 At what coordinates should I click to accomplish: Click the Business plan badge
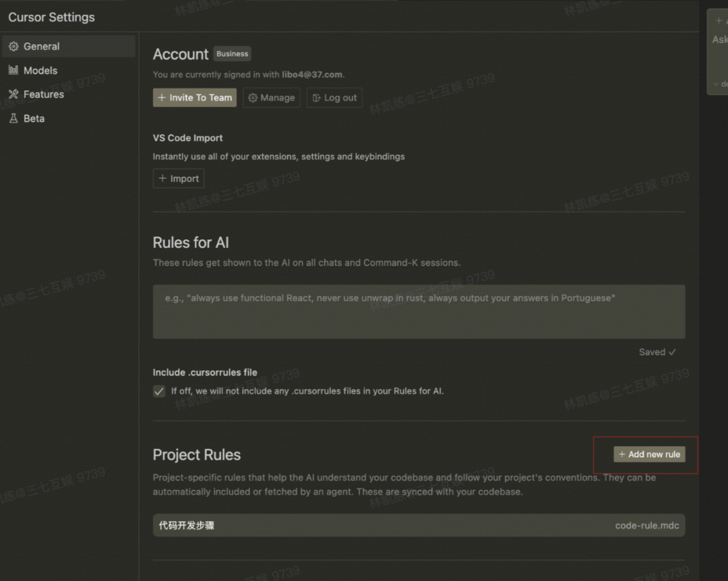pos(232,54)
